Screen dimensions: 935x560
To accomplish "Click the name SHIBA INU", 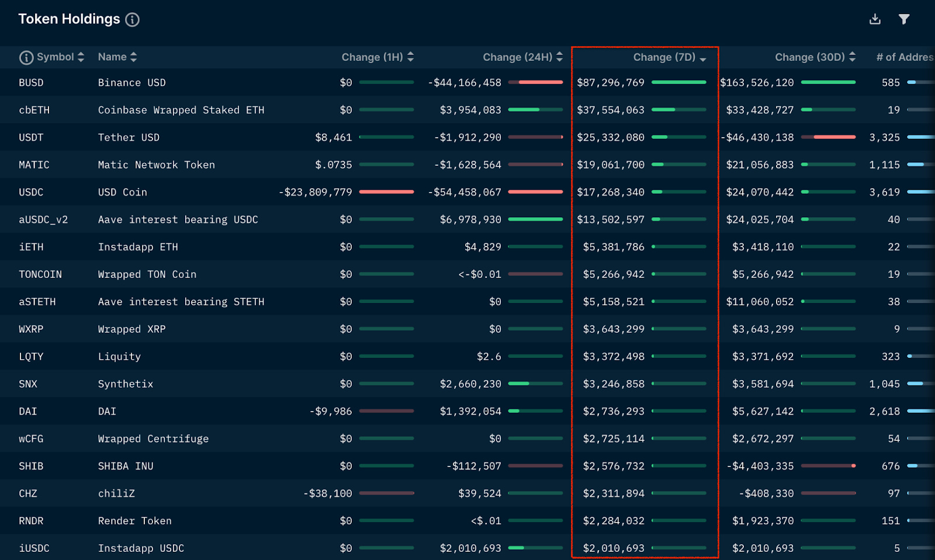I will click(x=126, y=466).
